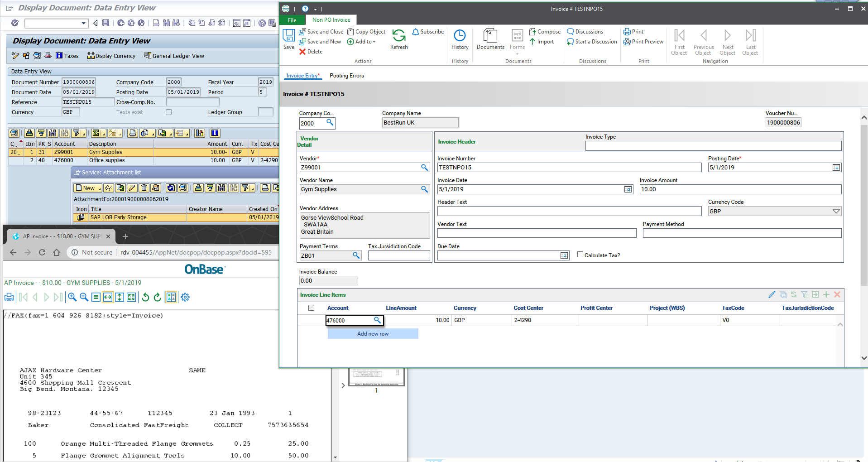Open Company Code lookup magnifier
This screenshot has height=462, width=868.
[330, 122]
